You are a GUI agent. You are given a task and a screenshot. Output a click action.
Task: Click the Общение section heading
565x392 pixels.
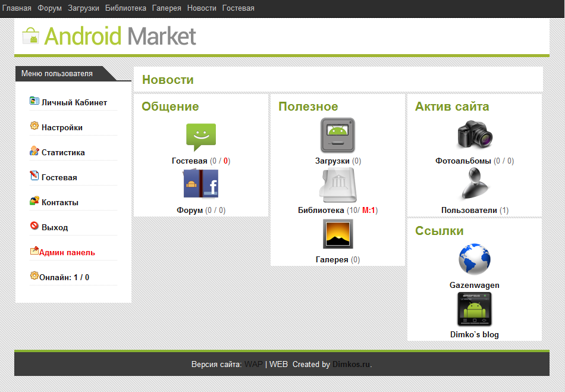[x=170, y=106]
